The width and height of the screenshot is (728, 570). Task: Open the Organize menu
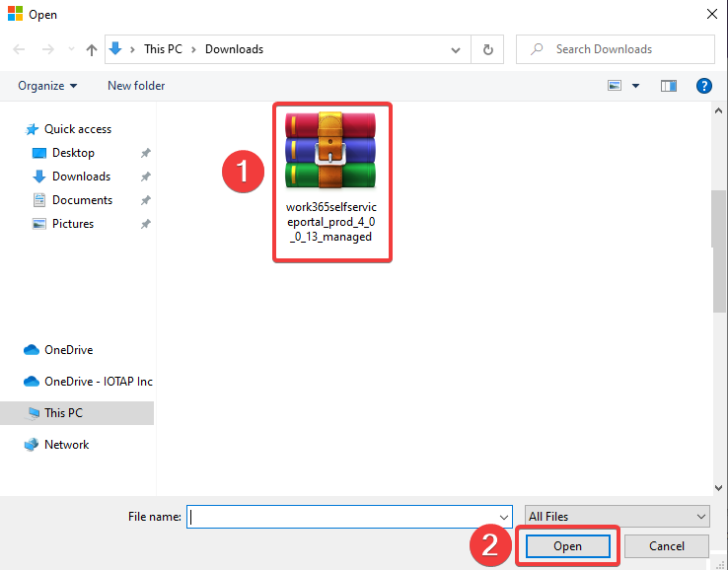[47, 86]
